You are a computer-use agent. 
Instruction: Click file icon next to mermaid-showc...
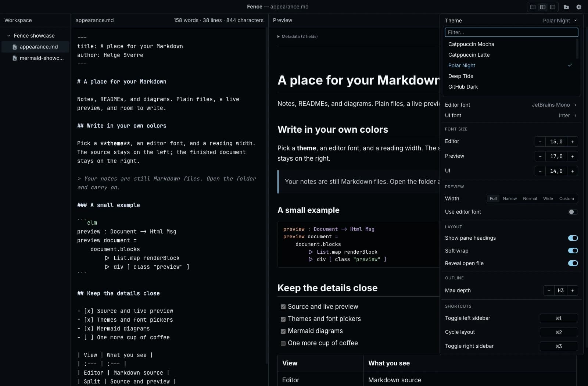coord(15,58)
